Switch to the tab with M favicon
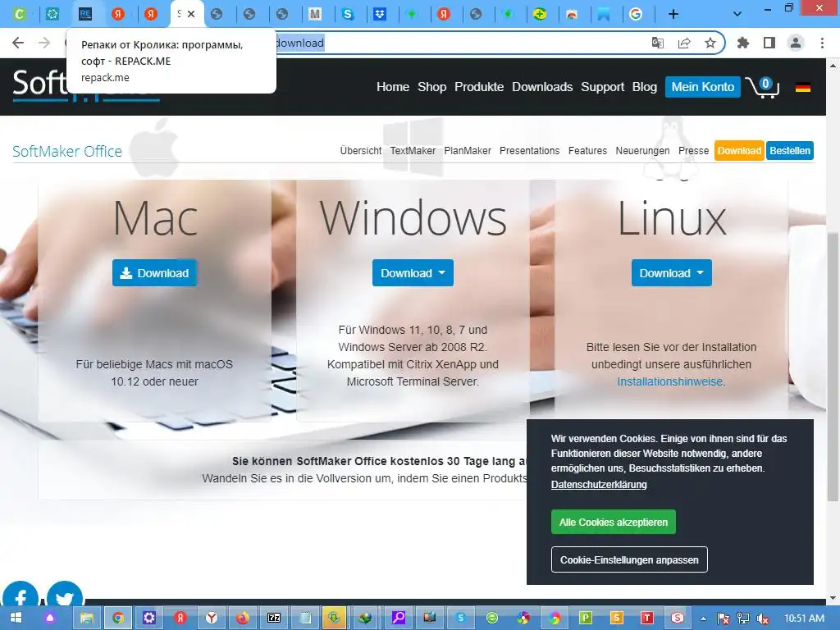Screen dimensions: 840x630 (314, 14)
